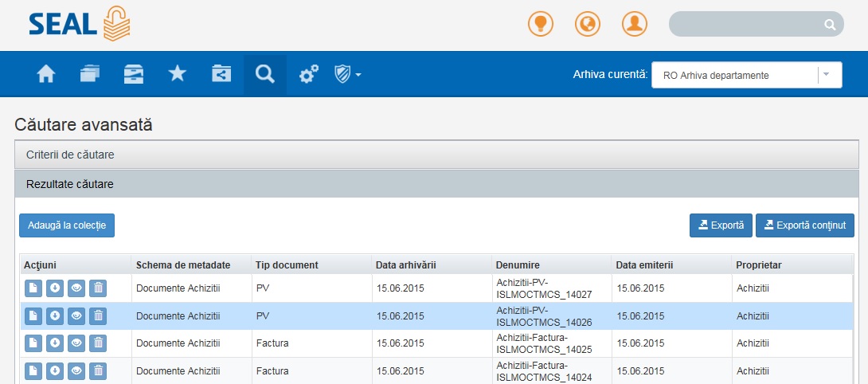Viewport: 868px width, 384px height.
Task: Select the search magnifier nav icon
Action: click(x=265, y=74)
